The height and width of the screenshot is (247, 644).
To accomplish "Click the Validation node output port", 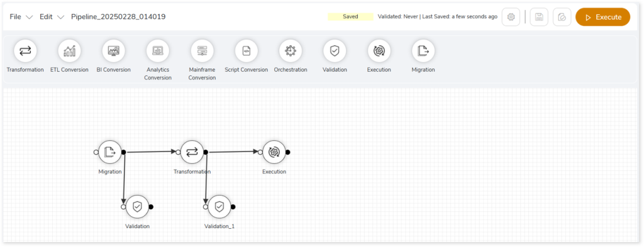I will (x=151, y=207).
